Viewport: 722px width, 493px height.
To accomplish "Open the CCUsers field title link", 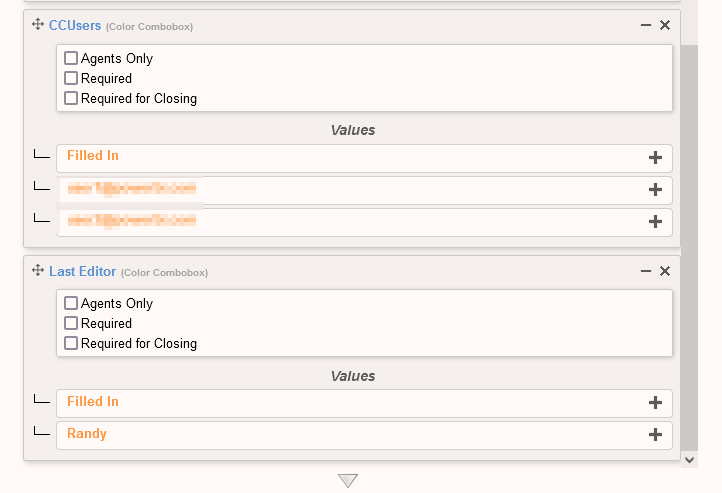I will tap(75, 25).
